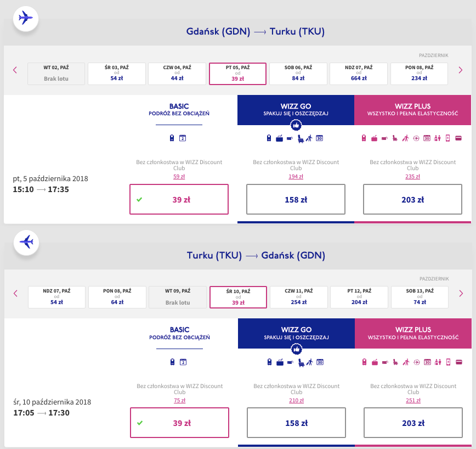The width and height of the screenshot is (476, 449).
Task: Choose ŚR 03 PAŹ outbound date, 54 zł
Action: (x=117, y=74)
